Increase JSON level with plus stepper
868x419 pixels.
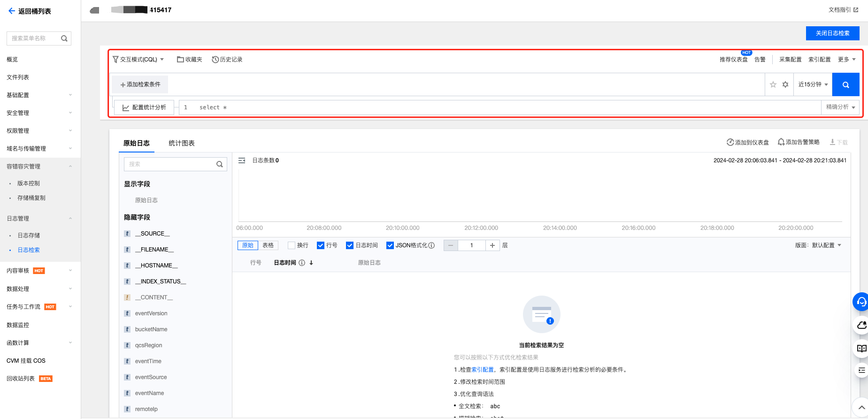[492, 245]
